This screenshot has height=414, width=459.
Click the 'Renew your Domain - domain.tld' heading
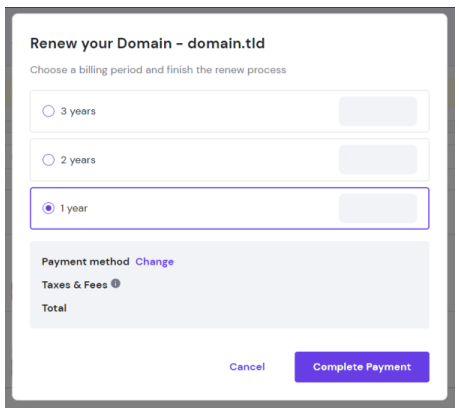coord(147,44)
